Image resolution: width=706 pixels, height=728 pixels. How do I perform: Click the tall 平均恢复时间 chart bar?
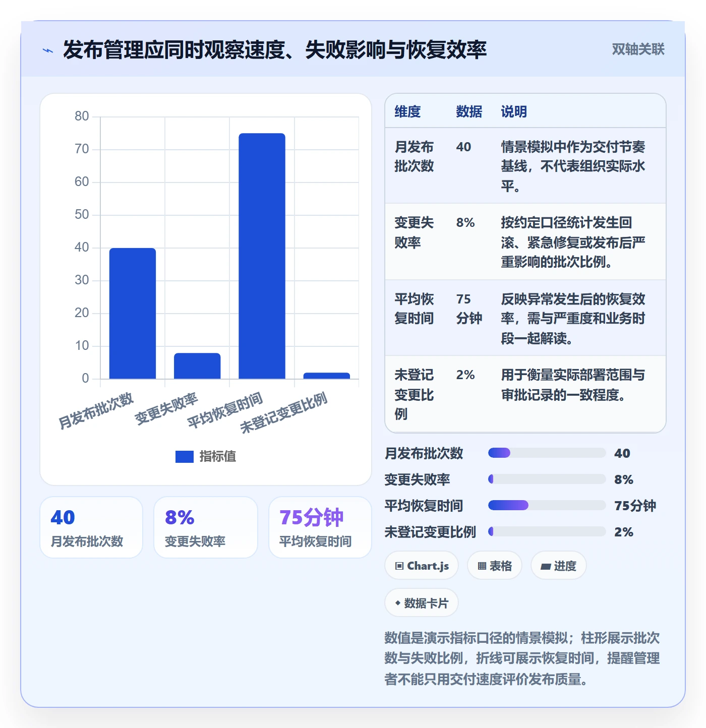[262, 256]
